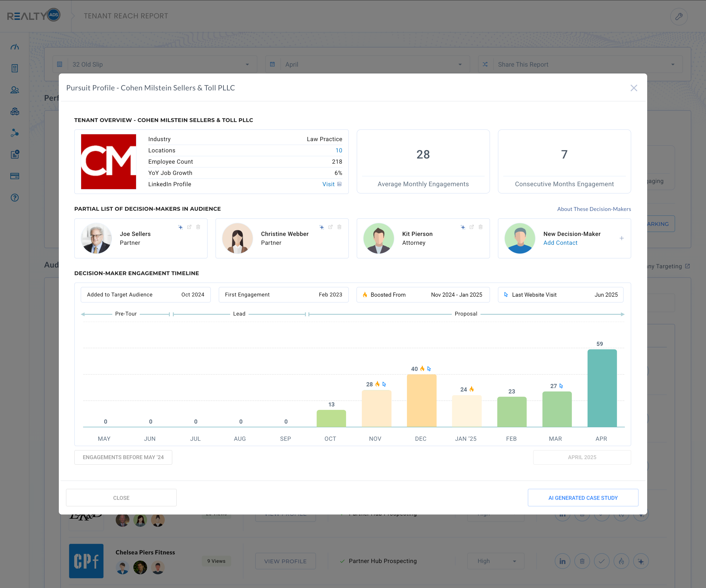
Task: Open the audience people icon in sidebar
Action: click(15, 90)
